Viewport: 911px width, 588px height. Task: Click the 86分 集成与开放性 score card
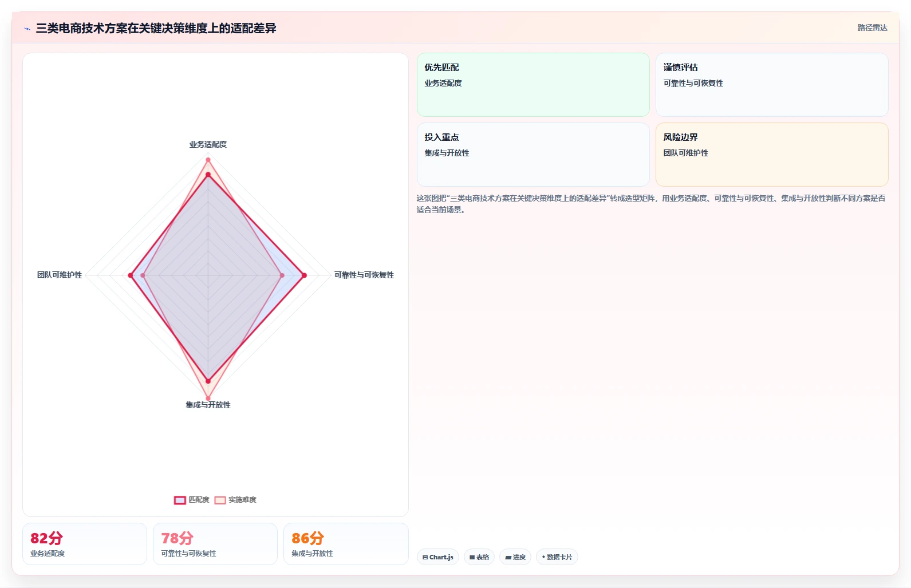pos(346,544)
